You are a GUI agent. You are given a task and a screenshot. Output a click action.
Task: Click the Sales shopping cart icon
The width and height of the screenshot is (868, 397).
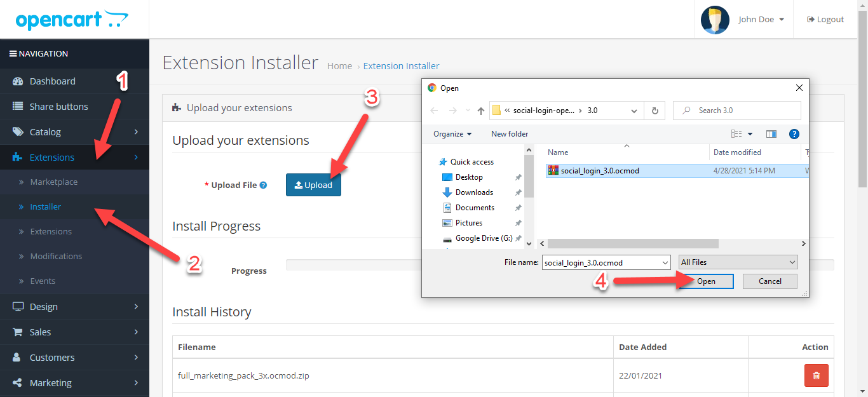pos(18,332)
